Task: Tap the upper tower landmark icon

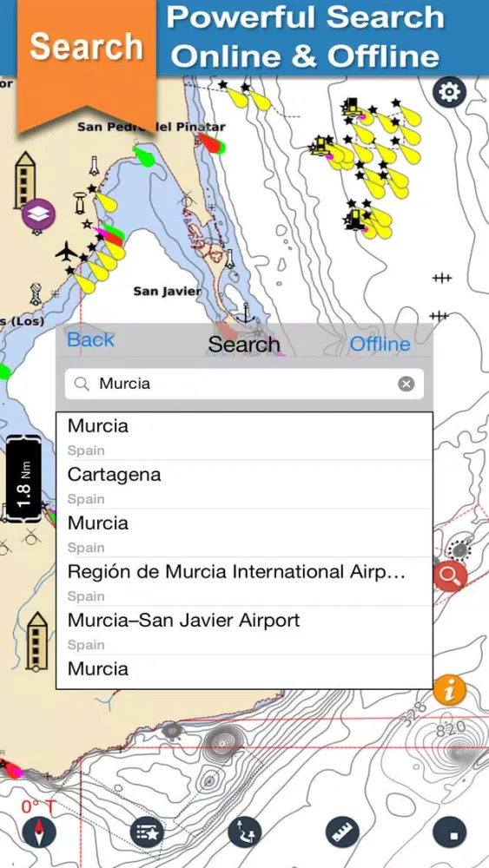Action: pos(25,180)
